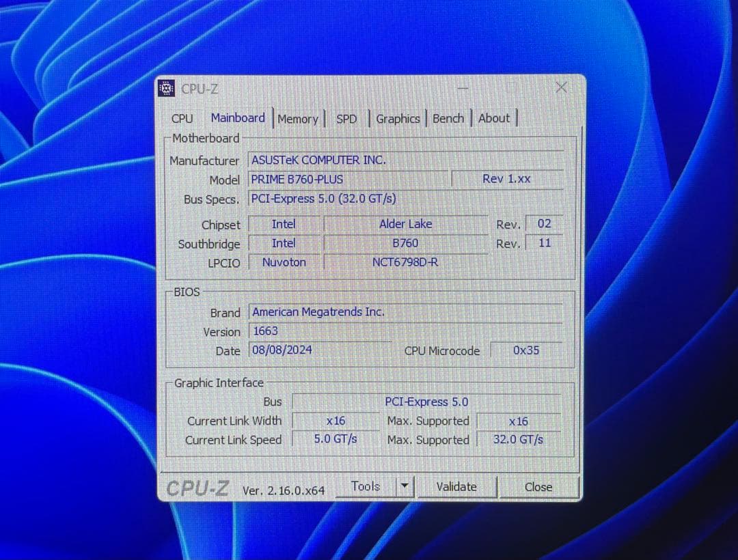Click the Max. Supported x16 value
The image size is (738, 560).
(x=519, y=421)
